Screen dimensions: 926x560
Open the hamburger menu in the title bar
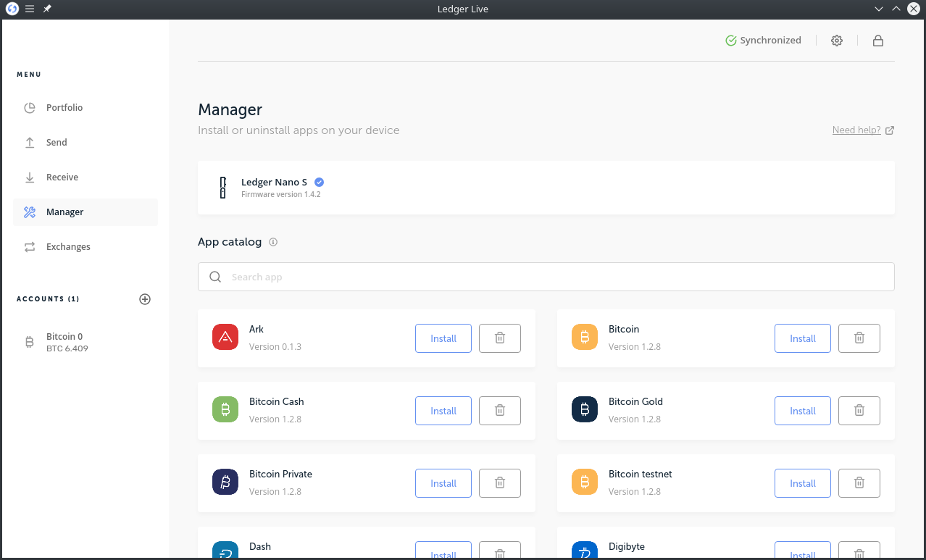[x=30, y=9]
